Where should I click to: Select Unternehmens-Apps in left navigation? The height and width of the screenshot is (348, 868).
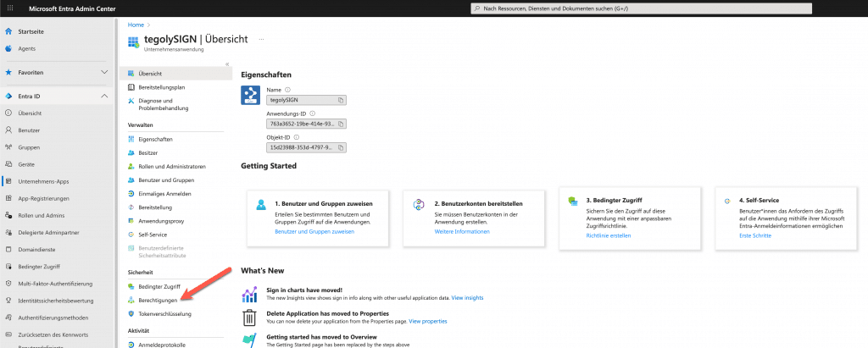44,182
